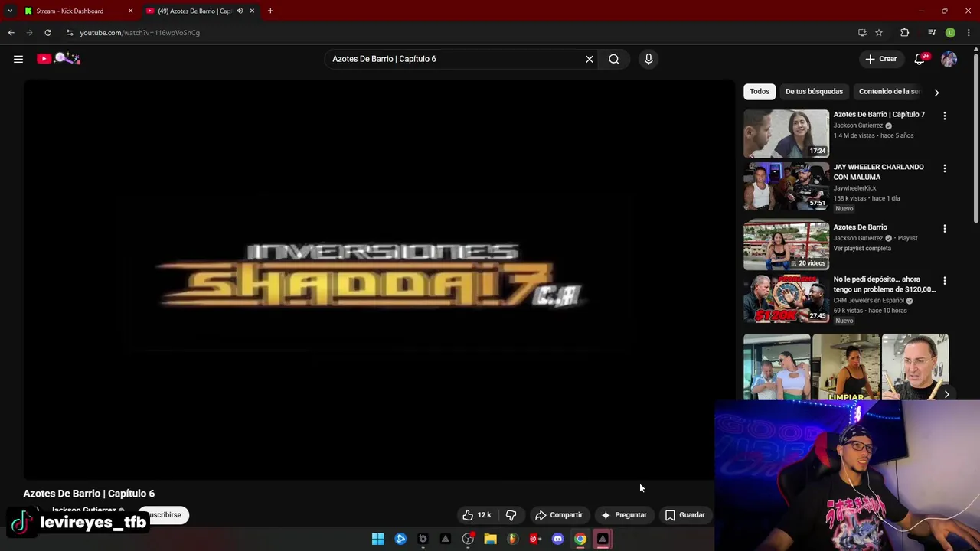Open Chrome three-dot menu

tap(969, 33)
